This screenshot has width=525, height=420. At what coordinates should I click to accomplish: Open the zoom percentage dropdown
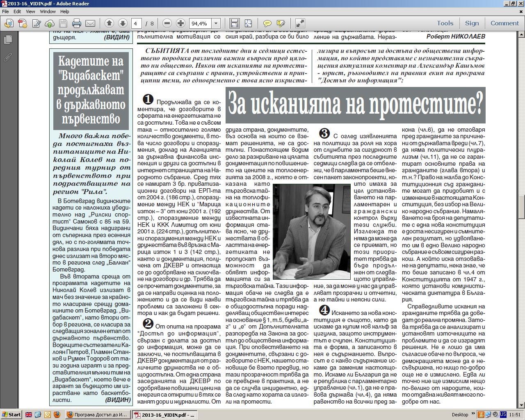click(216, 23)
